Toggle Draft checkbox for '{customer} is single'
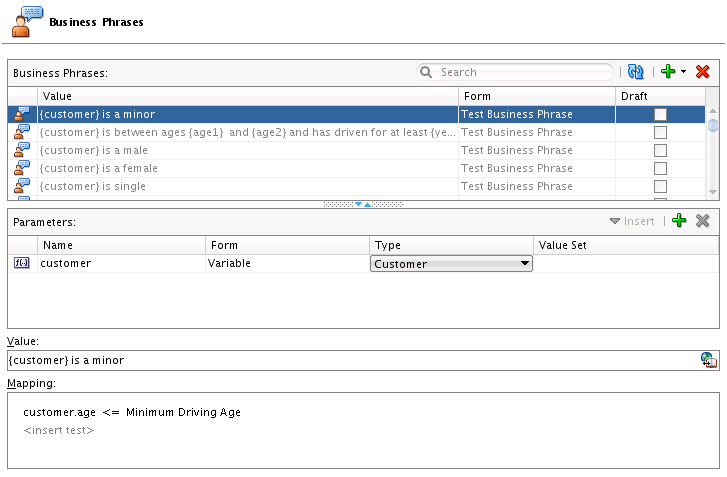Viewport: 727px width, 477px height. [660, 186]
